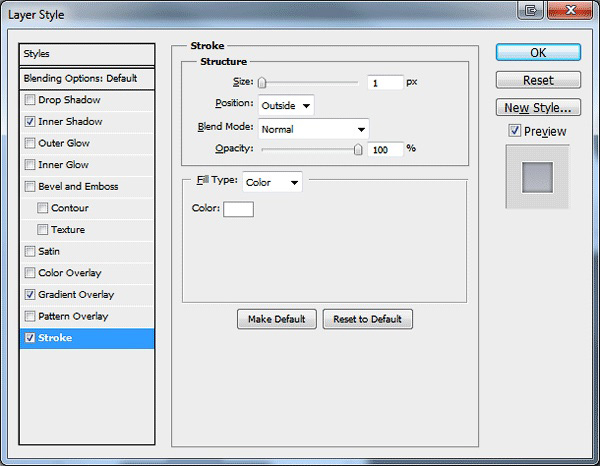The width and height of the screenshot is (600, 466).
Task: Uncheck the Gradient Overlay checkbox
Action: tap(29, 295)
